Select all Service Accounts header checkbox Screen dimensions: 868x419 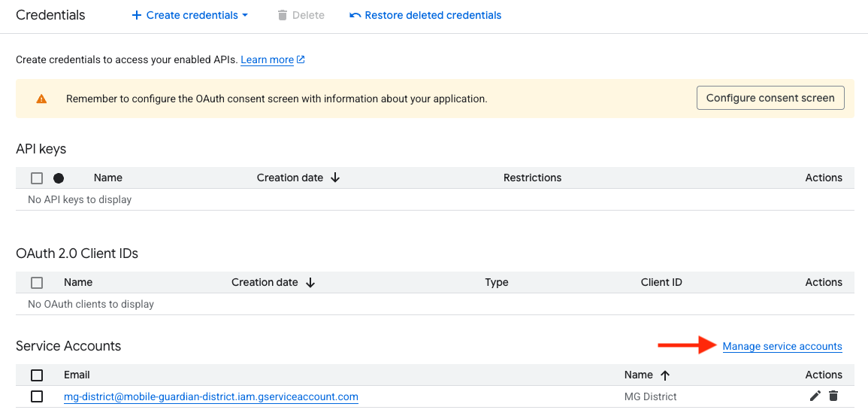coord(37,375)
